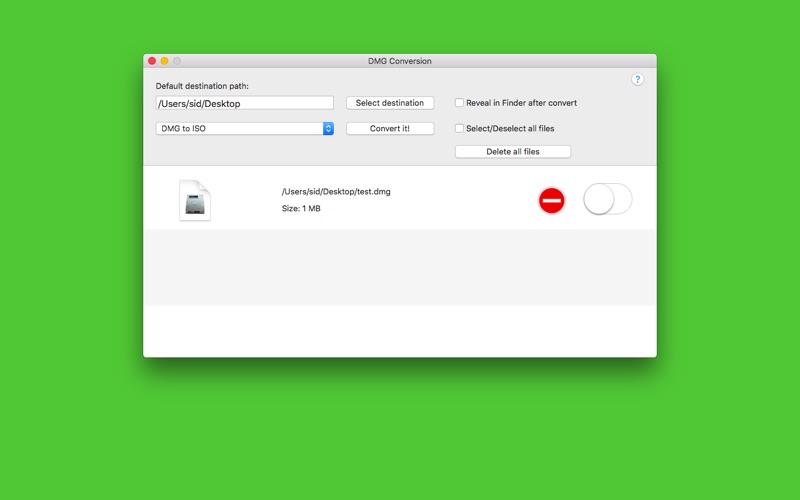This screenshot has width=800, height=500.
Task: Open the help question mark button
Action: [x=637, y=80]
